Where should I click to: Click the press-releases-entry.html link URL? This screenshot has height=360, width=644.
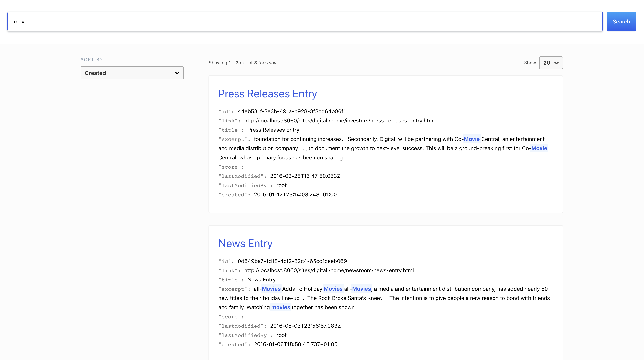tap(339, 121)
